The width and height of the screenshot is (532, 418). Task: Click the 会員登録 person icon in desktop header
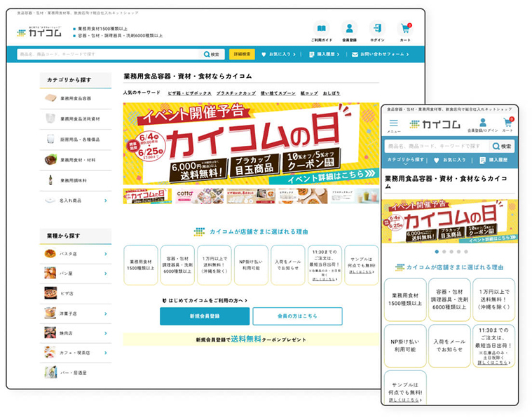coord(349,29)
